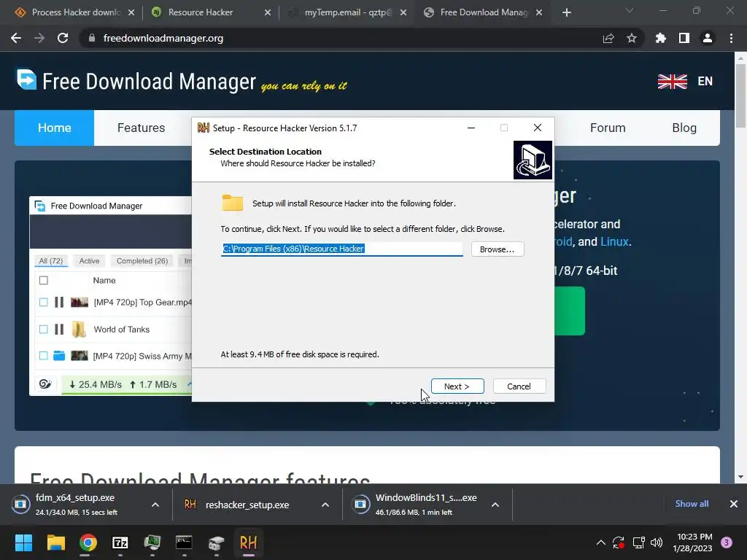Open the Home tab on FDM site
This screenshot has height=560, width=747.
(54, 128)
